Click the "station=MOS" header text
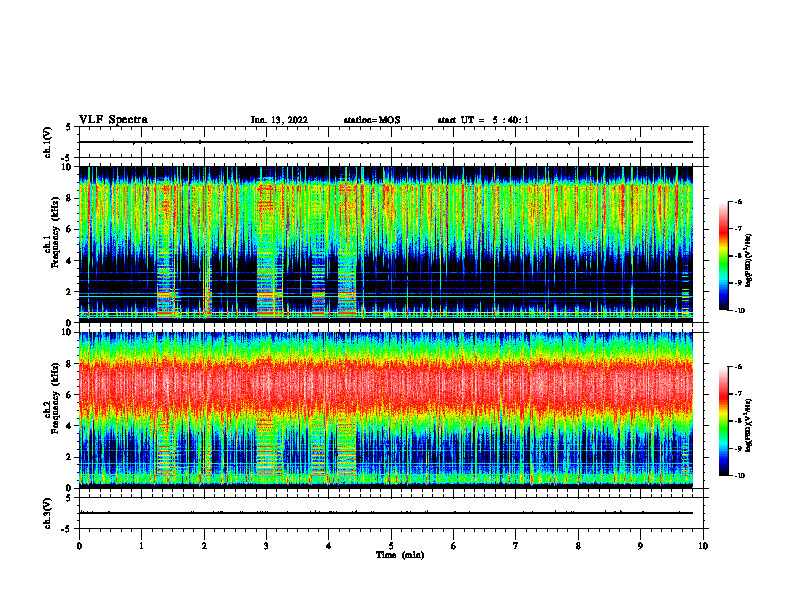 tap(372, 120)
